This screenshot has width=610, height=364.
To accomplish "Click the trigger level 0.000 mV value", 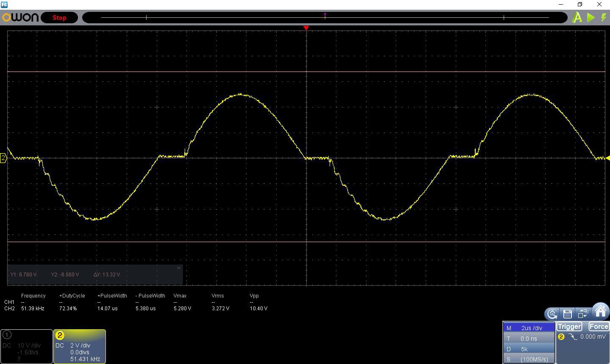I will pyautogui.click(x=593, y=336).
